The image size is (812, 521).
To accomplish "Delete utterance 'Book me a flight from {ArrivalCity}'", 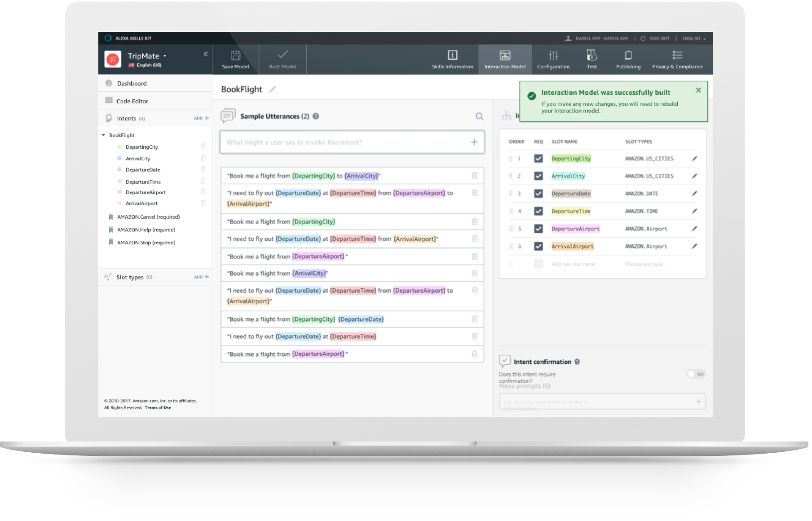I will [x=474, y=273].
